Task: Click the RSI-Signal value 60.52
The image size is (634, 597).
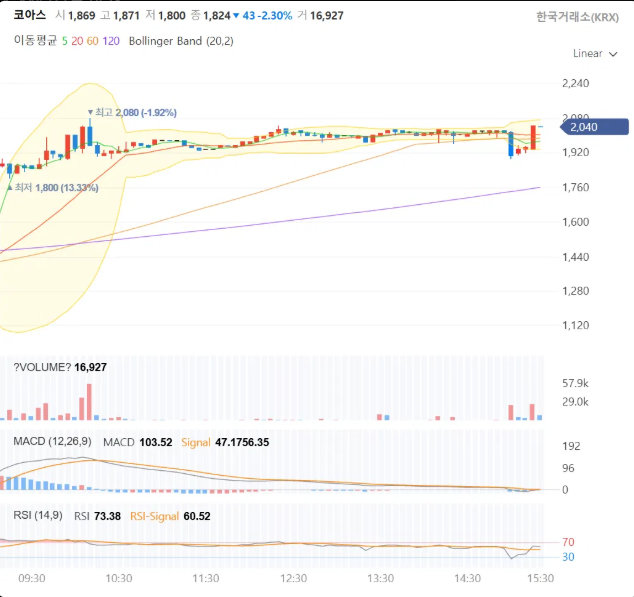Action: pos(197,516)
